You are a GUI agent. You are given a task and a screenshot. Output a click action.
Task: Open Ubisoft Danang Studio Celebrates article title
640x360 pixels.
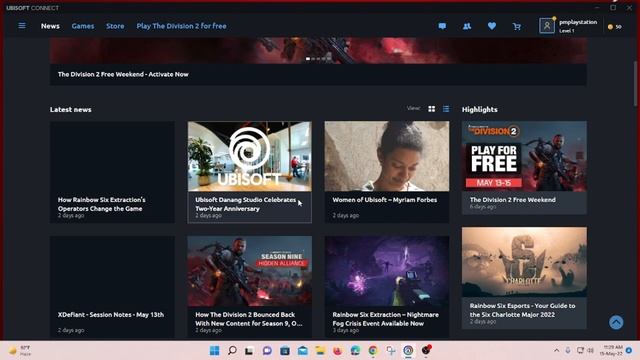246,204
